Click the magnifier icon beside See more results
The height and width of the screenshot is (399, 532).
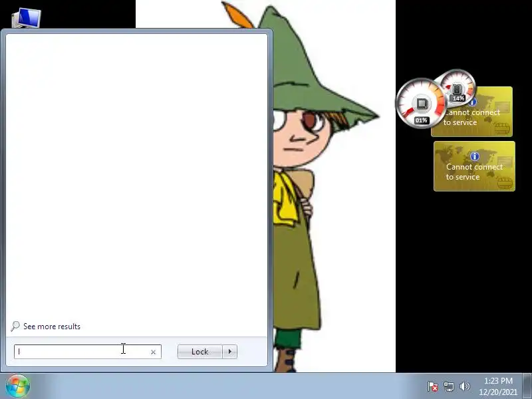tap(15, 327)
